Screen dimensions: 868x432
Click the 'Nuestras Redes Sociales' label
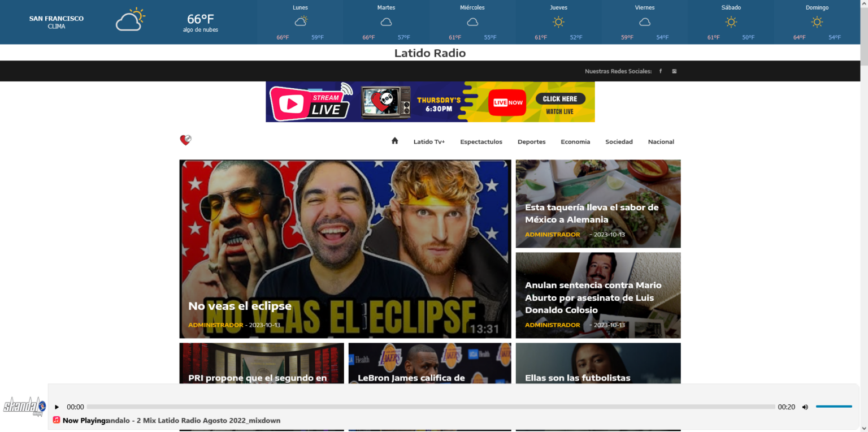[618, 71]
